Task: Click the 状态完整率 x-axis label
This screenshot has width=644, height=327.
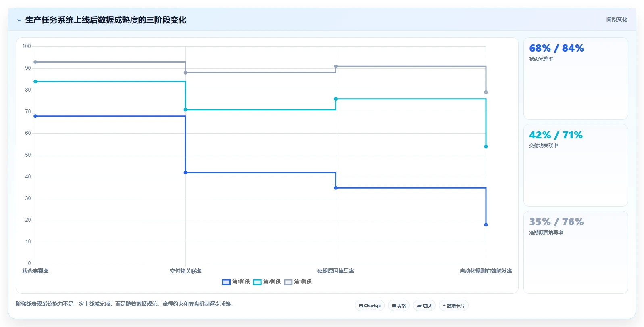Action: point(35,271)
